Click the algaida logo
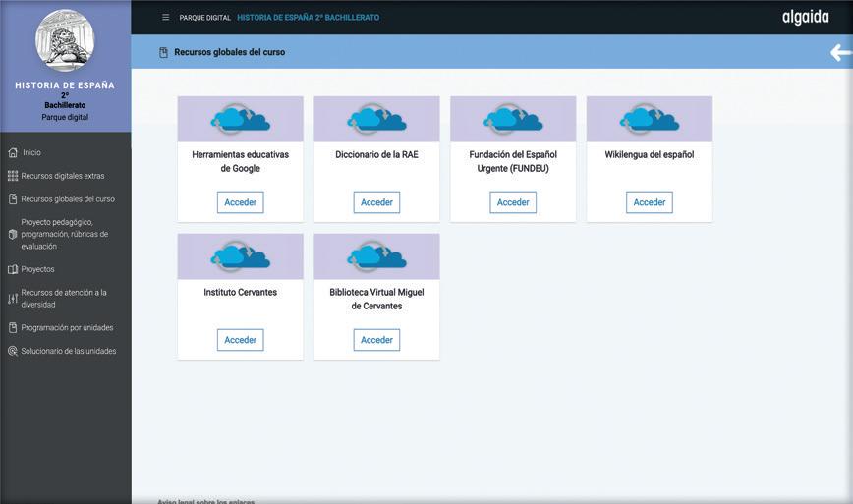Viewport: 853px width, 504px height. tap(805, 17)
